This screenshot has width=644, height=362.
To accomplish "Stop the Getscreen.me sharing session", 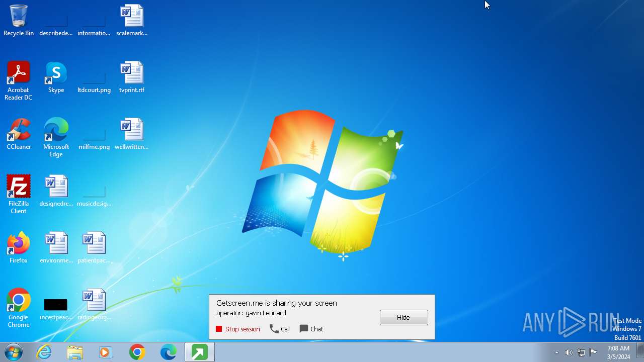I will click(x=238, y=329).
